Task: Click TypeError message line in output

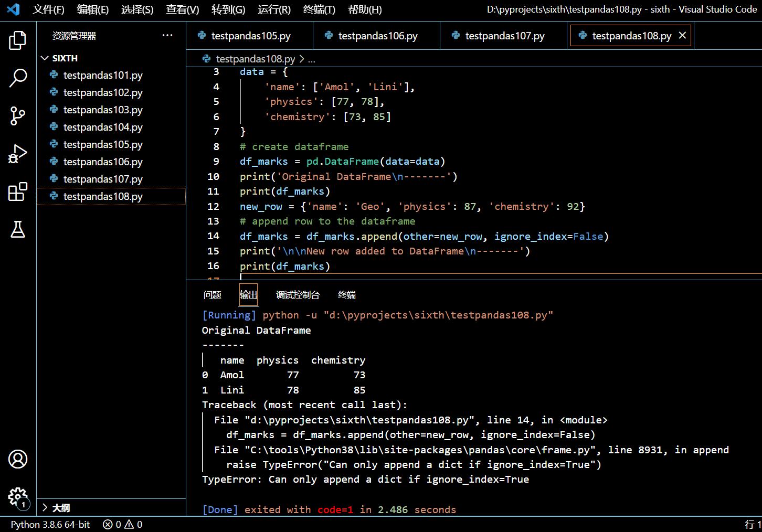Action: [365, 480]
